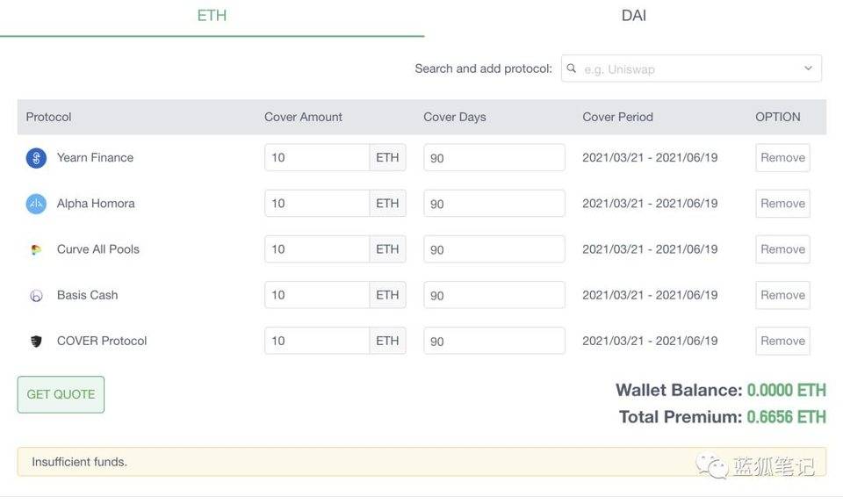Edit COVER Protocol cover days field
Viewport: 843px width, 504px height.
pos(494,340)
